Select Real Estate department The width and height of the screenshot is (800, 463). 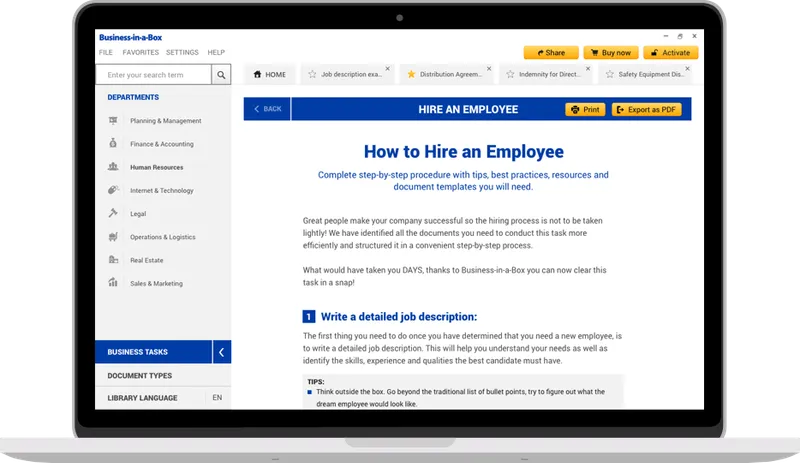point(146,260)
